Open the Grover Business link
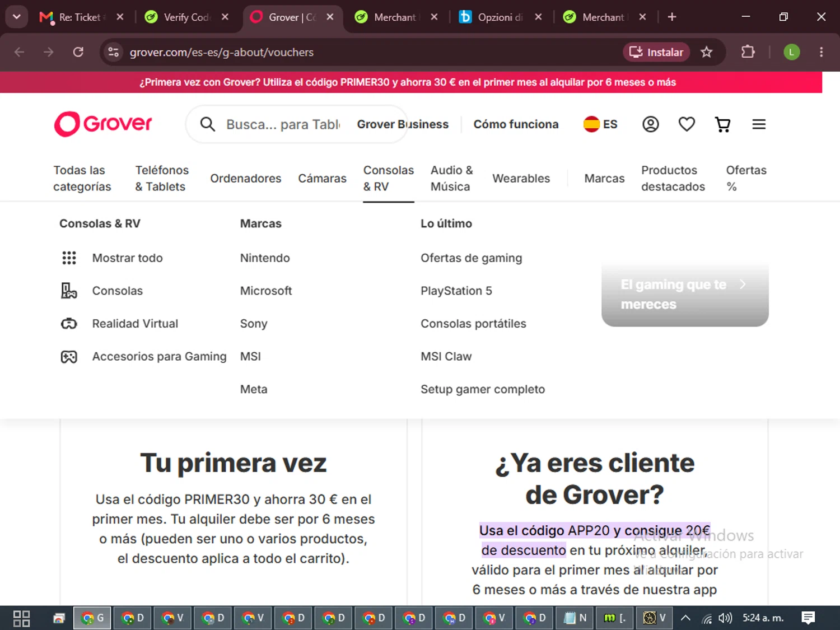The height and width of the screenshot is (630, 840). [403, 124]
